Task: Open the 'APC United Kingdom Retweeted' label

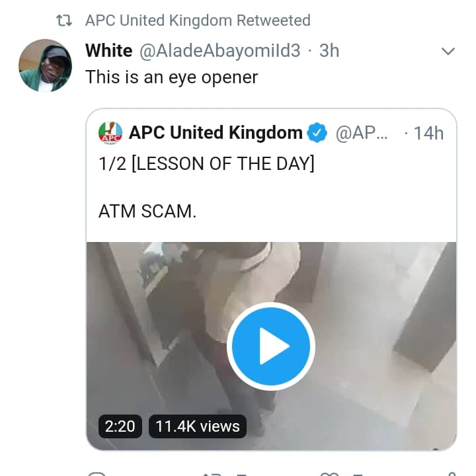Action: tap(198, 20)
